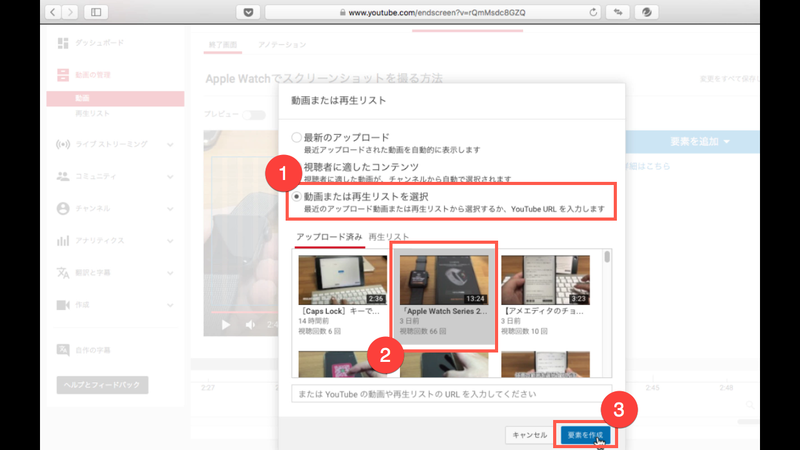The width and height of the screenshot is (800, 450).
Task: Click the 2:45 mark on the timeline
Action: tap(652, 388)
